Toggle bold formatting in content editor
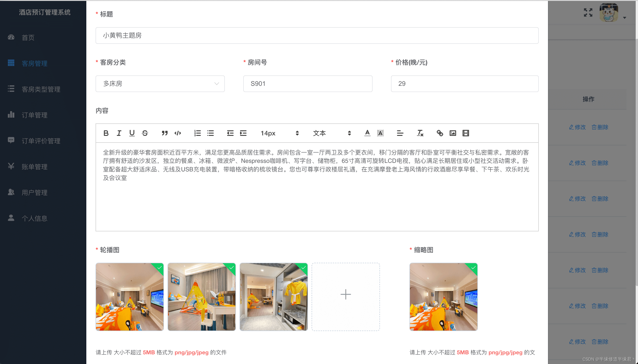This screenshot has height=364, width=638. click(106, 133)
